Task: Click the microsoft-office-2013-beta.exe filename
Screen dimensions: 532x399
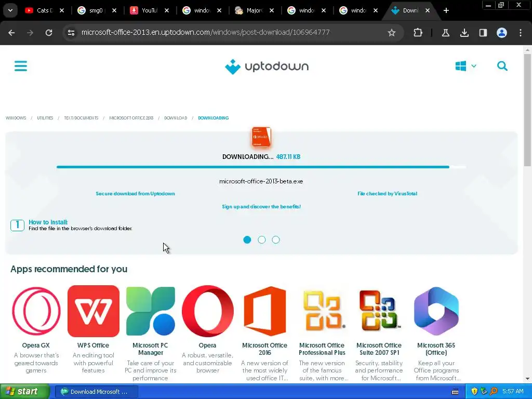Action: tap(261, 181)
